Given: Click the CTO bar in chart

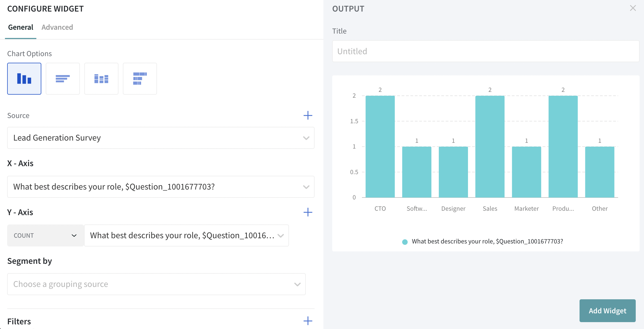Looking at the screenshot, I should coord(380,146).
